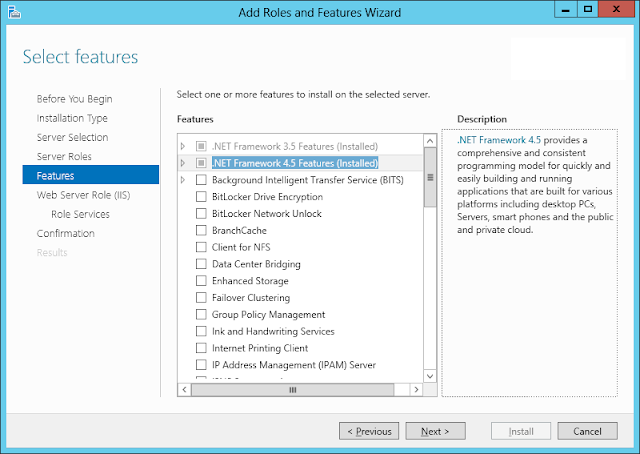
Task: Expand the .NET Framework 4.5 Features node
Action: click(x=183, y=163)
